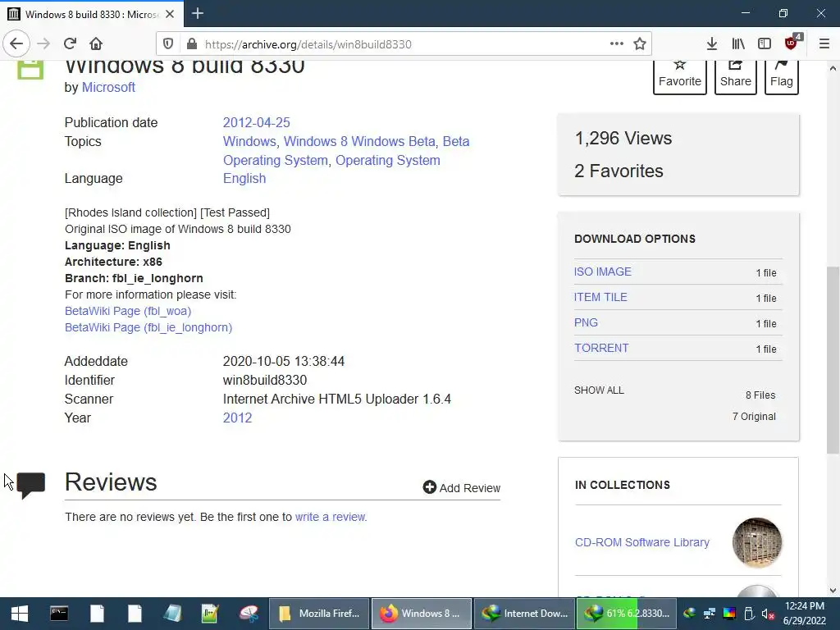Open the Microsoft author link
The width and height of the screenshot is (840, 630).
click(108, 87)
